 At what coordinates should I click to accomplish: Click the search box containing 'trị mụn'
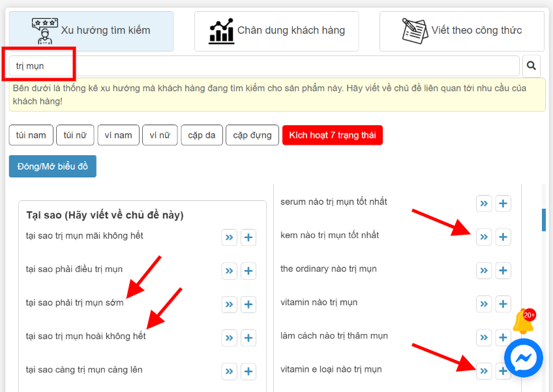point(264,66)
